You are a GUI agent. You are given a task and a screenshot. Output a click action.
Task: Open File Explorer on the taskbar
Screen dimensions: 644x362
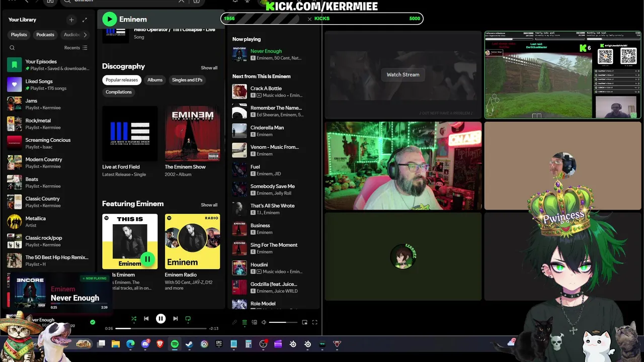[116, 344]
